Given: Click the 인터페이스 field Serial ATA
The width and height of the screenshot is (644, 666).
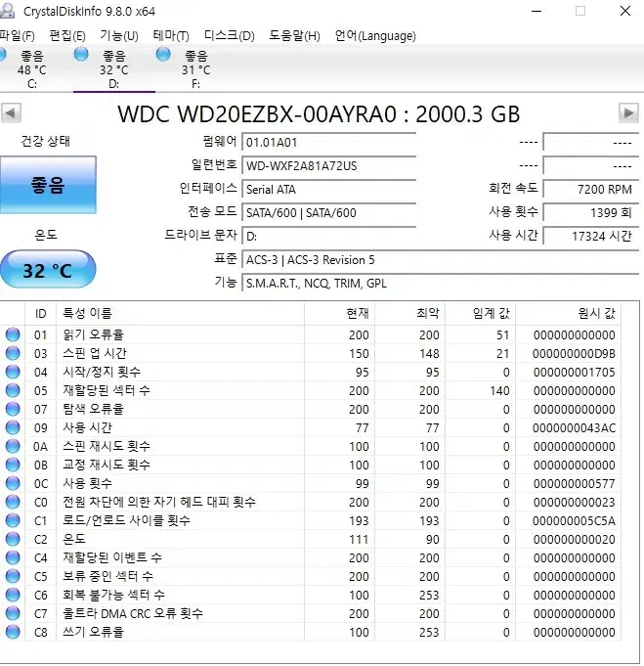Looking at the screenshot, I should [328, 190].
